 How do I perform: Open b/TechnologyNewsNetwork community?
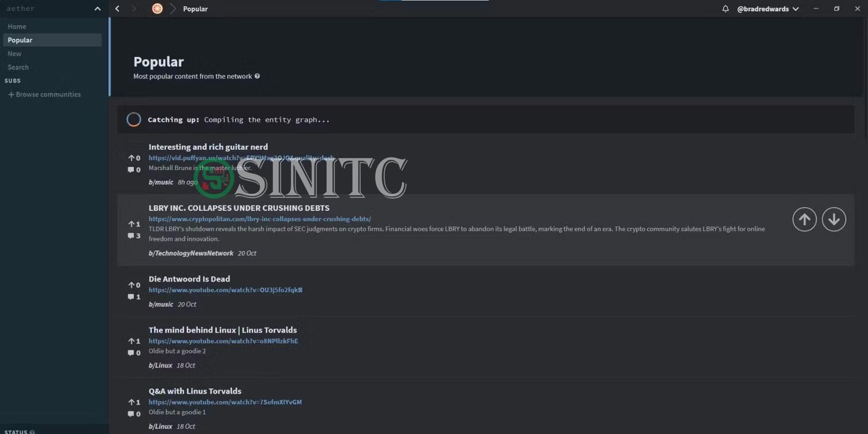(191, 253)
